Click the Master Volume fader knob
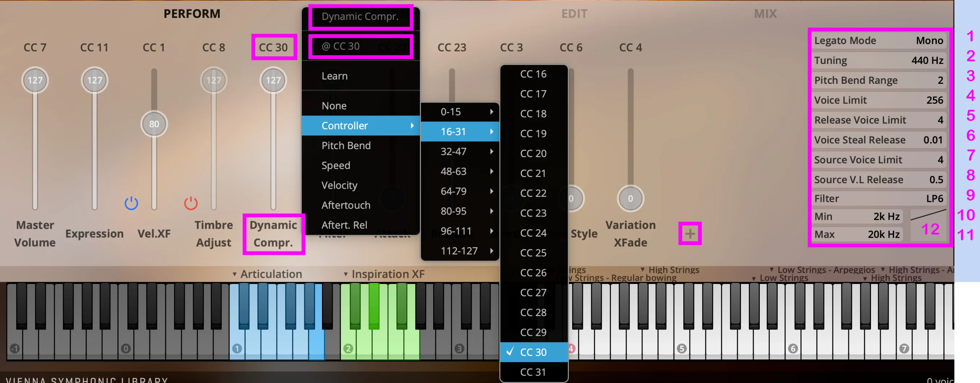 click(35, 79)
